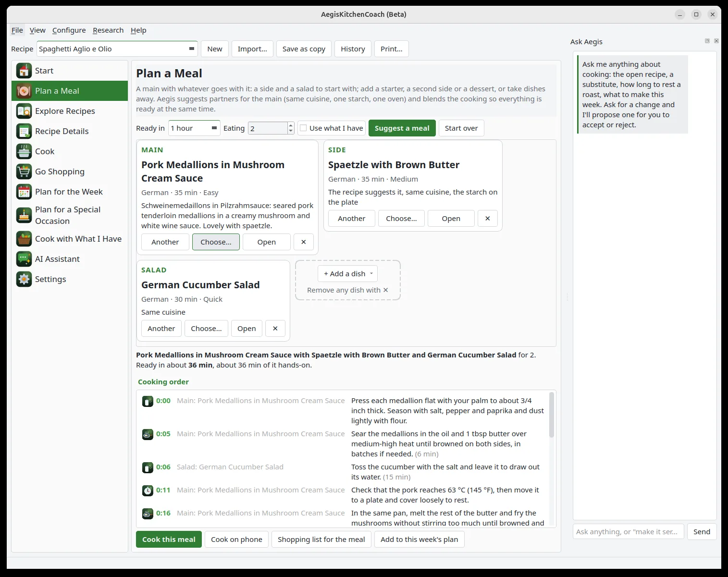Click the Eating number input field

[268, 128]
